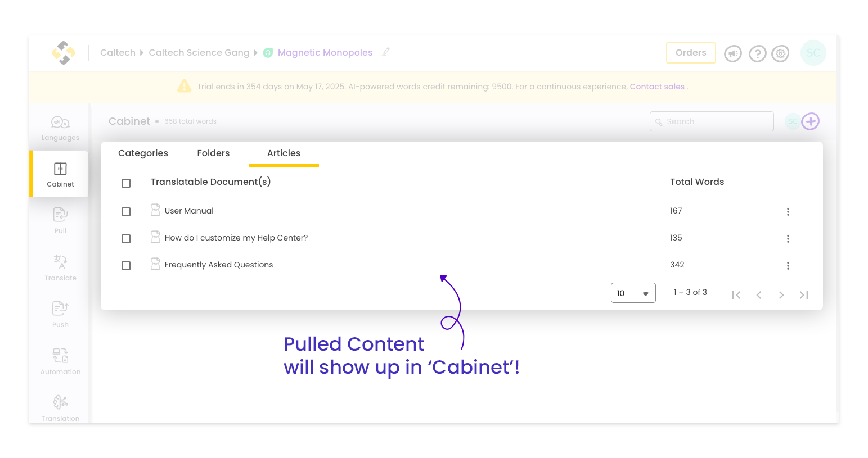Open the settings gear icon
The height and width of the screenshot is (458, 868).
[x=780, y=53]
